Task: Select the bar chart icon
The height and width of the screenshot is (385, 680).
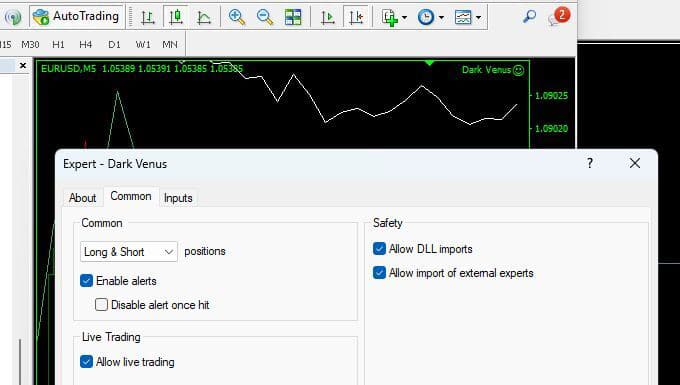Action: tap(147, 17)
